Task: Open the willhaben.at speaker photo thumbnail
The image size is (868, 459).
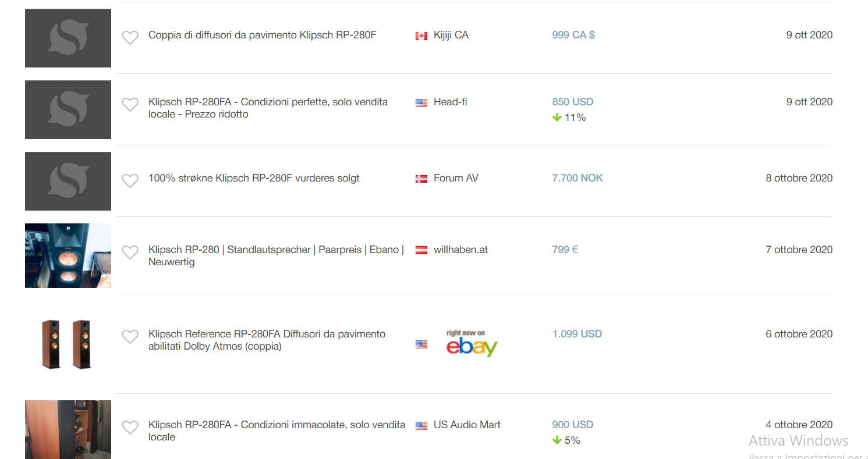Action: click(68, 255)
